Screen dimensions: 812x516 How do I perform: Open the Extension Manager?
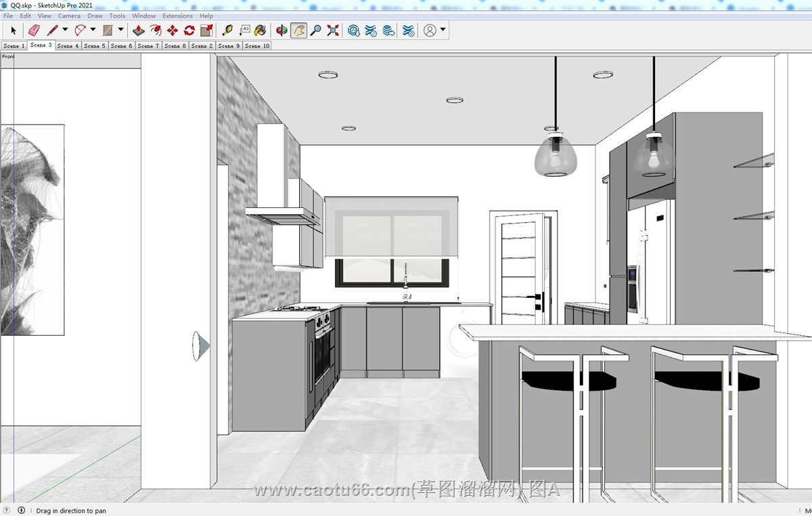[408, 30]
